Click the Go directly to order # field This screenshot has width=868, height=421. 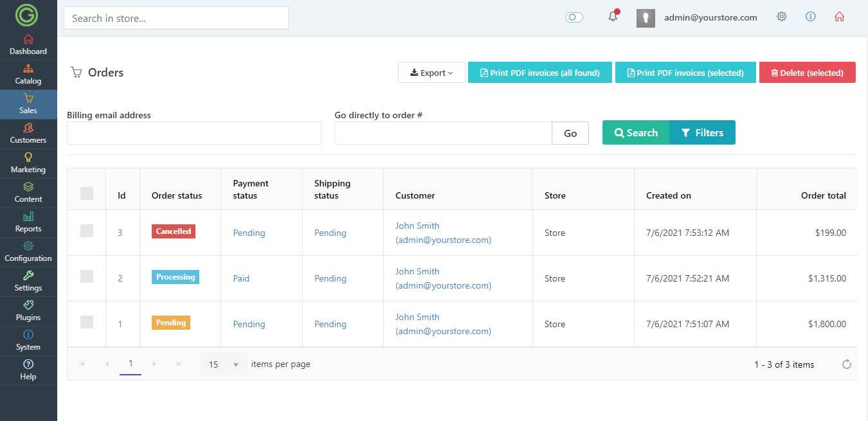443,133
